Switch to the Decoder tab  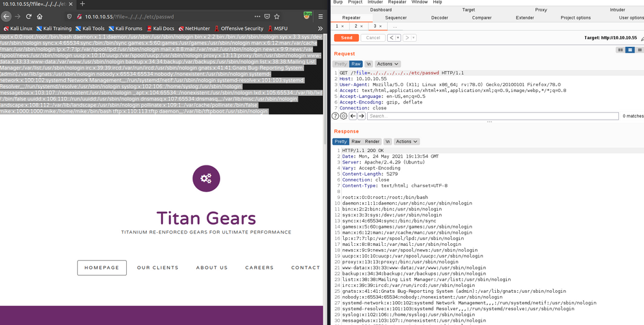click(440, 18)
